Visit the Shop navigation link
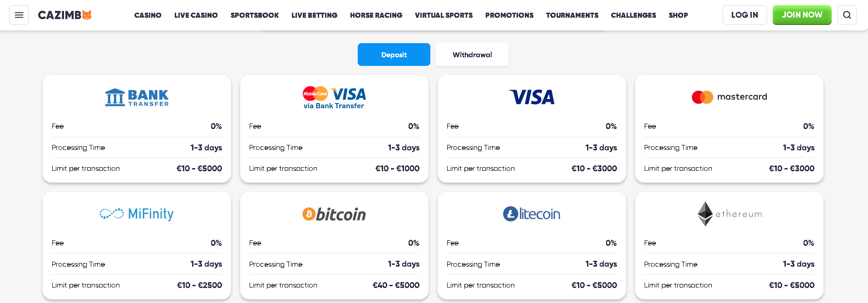The width and height of the screenshot is (868, 303). (678, 15)
